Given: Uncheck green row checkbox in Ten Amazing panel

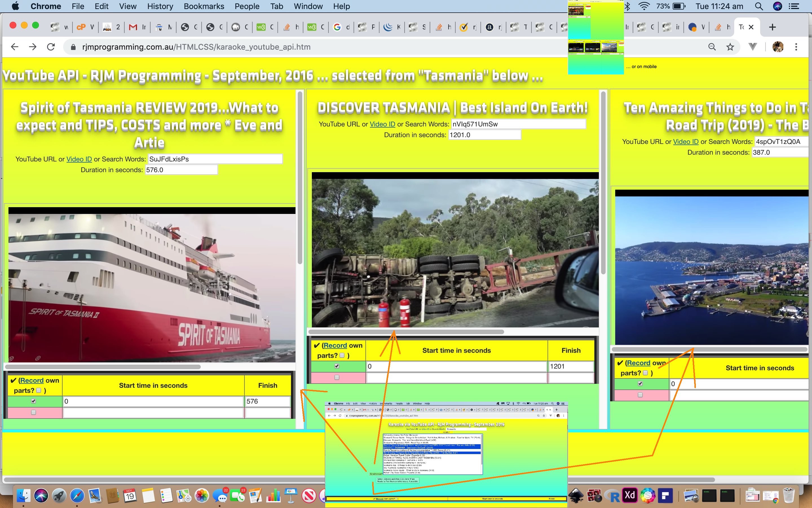Looking at the screenshot, I should (640, 384).
